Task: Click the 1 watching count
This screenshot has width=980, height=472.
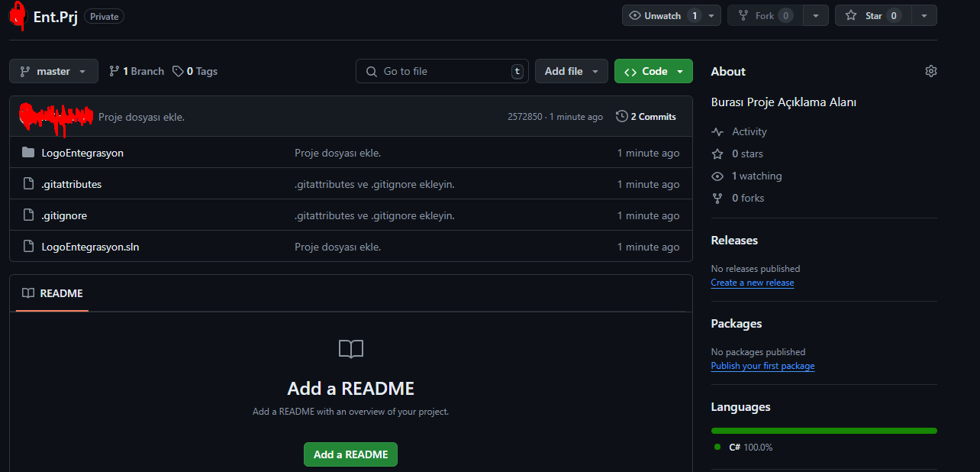Action: (756, 176)
